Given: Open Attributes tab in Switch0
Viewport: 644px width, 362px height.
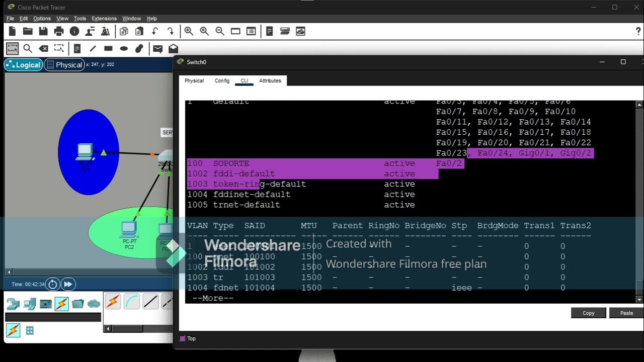Looking at the screenshot, I should [x=270, y=80].
